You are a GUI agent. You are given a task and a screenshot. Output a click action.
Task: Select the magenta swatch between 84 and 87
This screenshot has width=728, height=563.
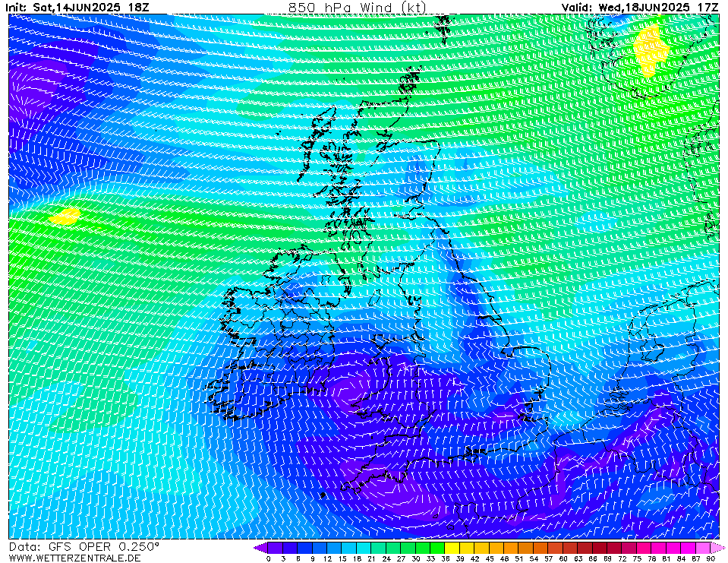click(x=689, y=548)
